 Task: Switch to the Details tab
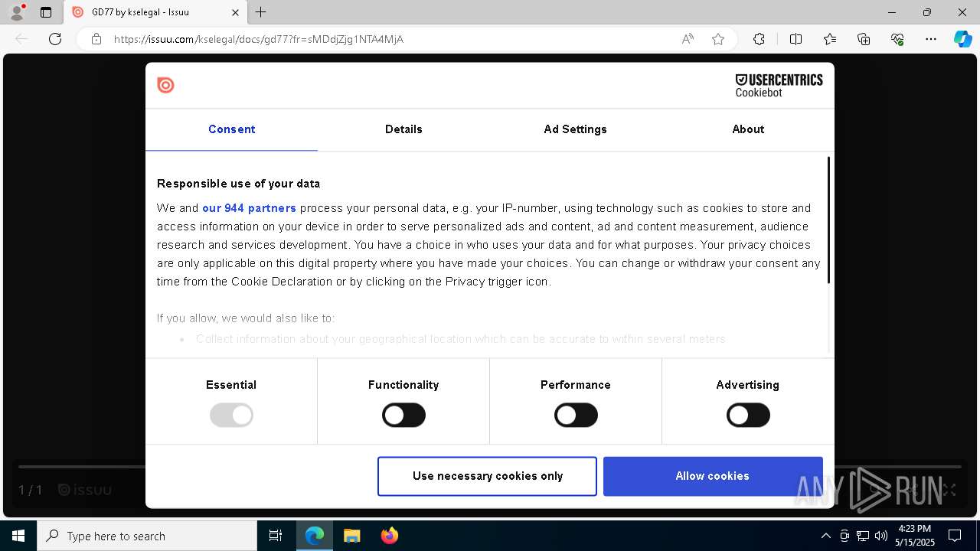coord(403,129)
